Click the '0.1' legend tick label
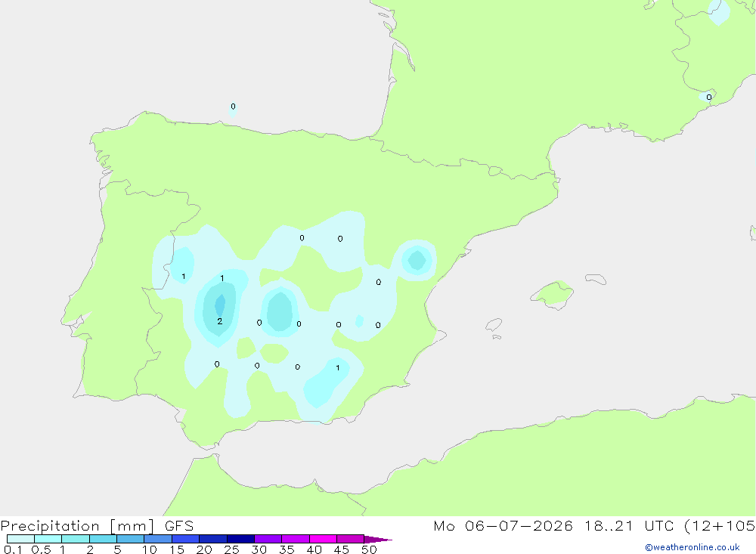The height and width of the screenshot is (554, 756). tap(13, 549)
